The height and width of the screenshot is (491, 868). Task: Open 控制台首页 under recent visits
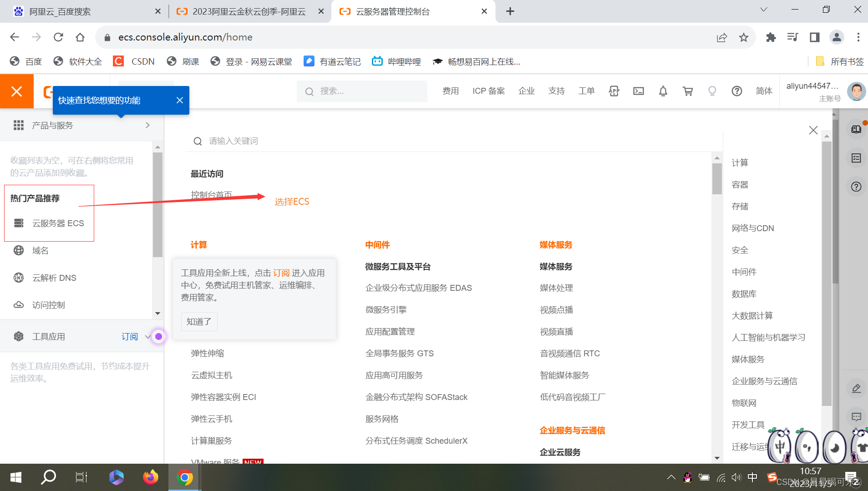pos(211,195)
